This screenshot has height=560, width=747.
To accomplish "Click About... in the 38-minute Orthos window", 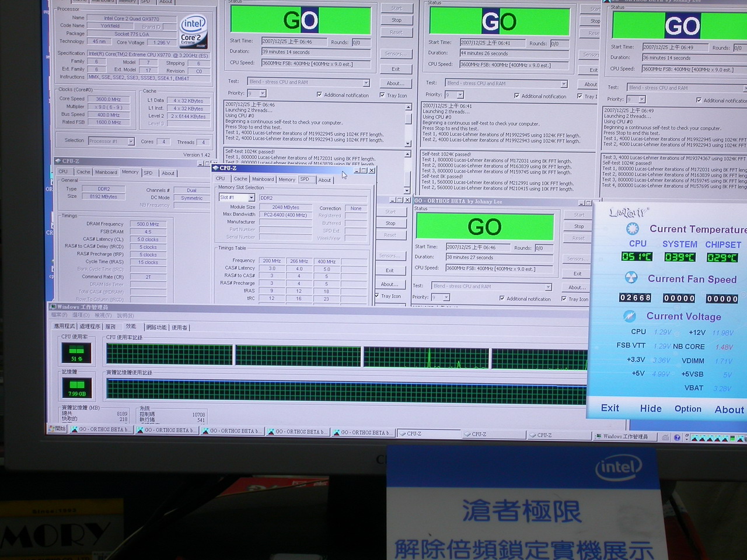I will coord(577,288).
